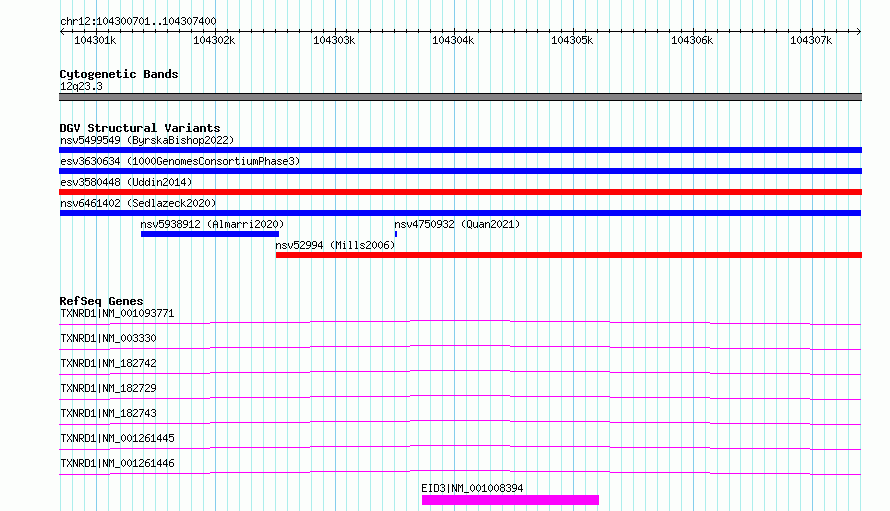Click nsv4750932 (Quan2021) variant label
The height and width of the screenshot is (511, 890).
(x=457, y=224)
